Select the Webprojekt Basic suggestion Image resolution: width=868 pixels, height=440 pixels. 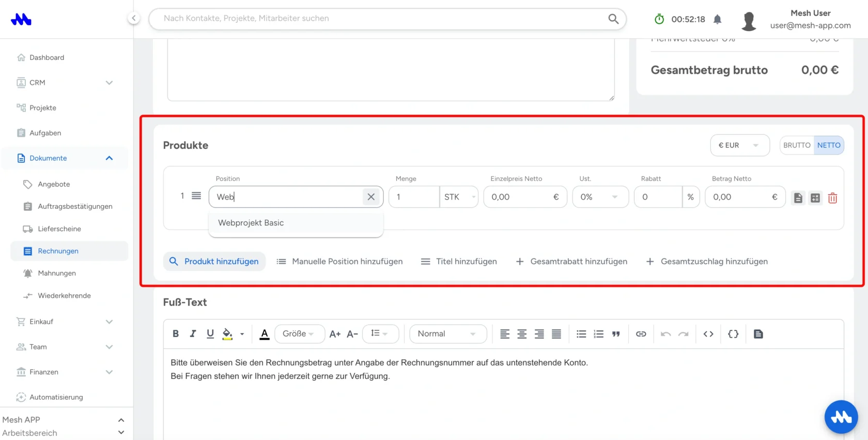[x=296, y=223]
